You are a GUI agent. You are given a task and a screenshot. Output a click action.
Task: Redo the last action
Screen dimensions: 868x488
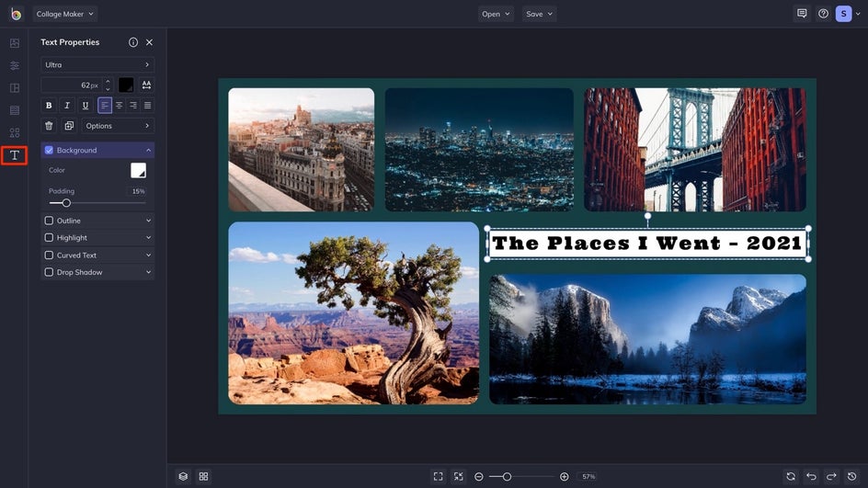coord(831,476)
